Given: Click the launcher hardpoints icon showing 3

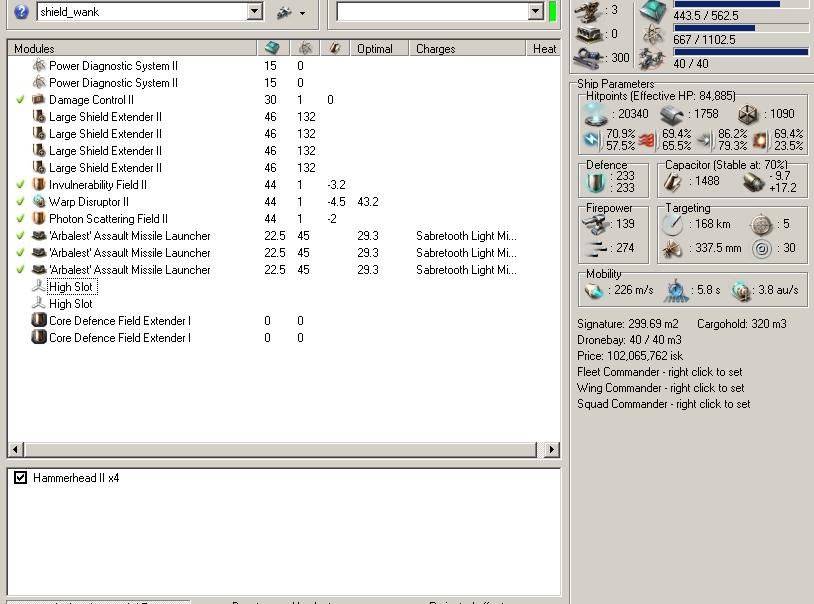Looking at the screenshot, I should tap(588, 10).
